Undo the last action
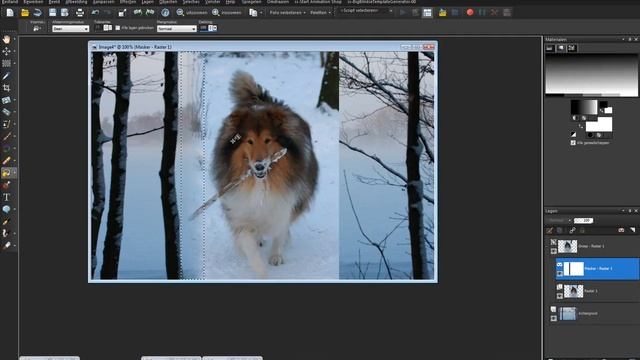The height and width of the screenshot is (360, 640). (x=95, y=13)
